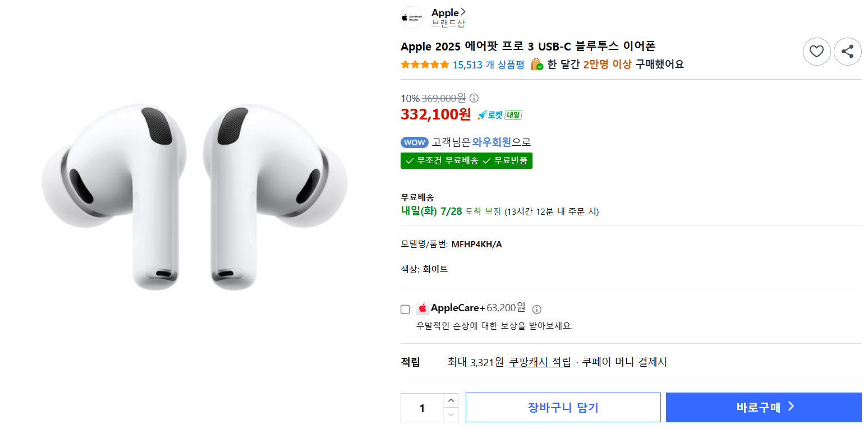Click the info icon next to AppleCare+ price
The image size is (868, 429).
coord(536,309)
